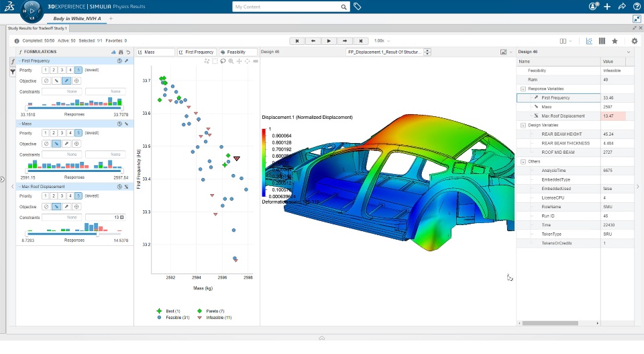Set First Frequency objective to target
The image size is (644, 354).
tap(76, 81)
